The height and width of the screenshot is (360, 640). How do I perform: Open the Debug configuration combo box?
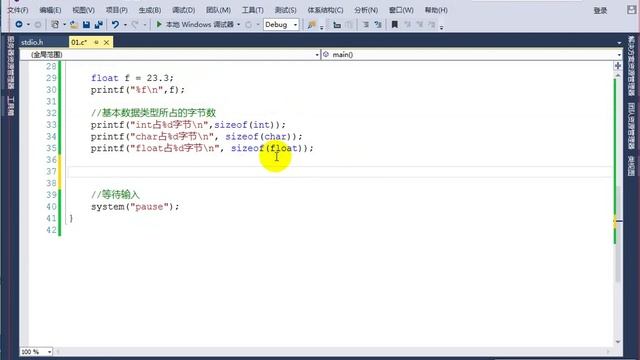point(281,24)
